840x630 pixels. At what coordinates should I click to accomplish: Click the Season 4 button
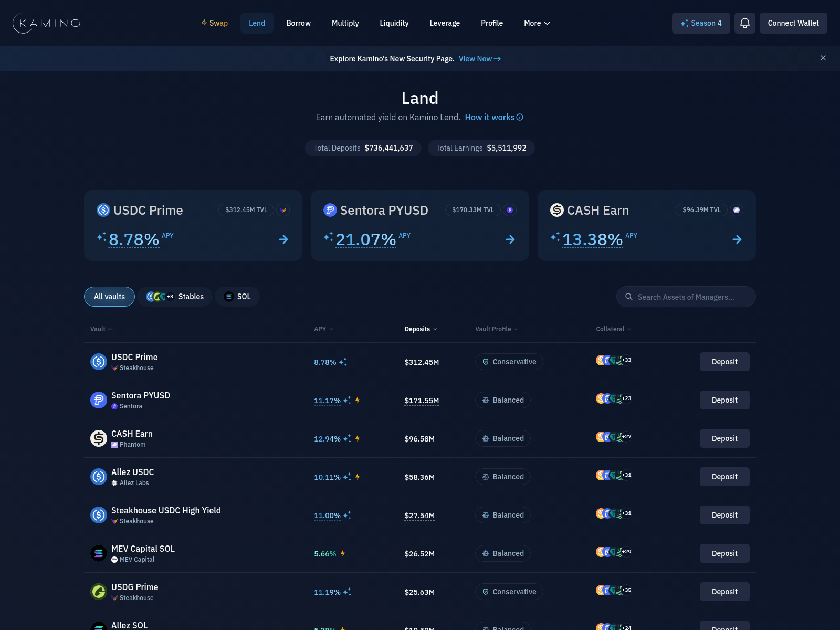point(701,23)
